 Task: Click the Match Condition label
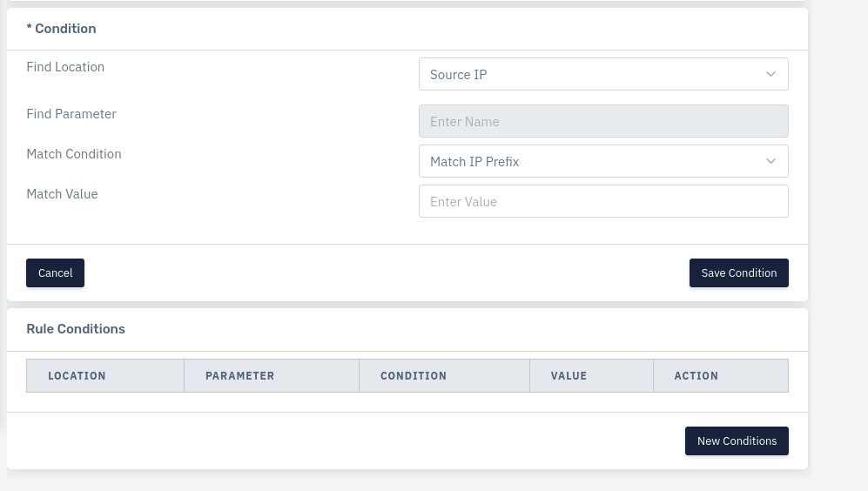74,154
